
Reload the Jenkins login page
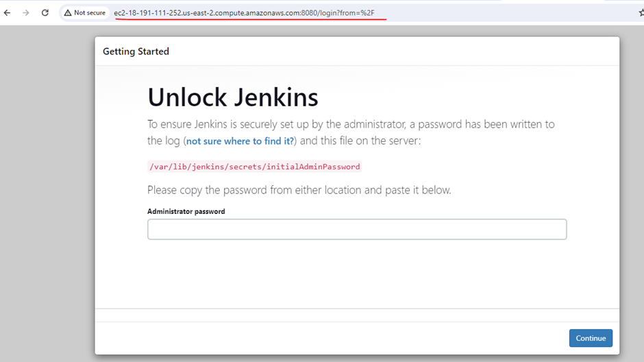click(x=45, y=12)
